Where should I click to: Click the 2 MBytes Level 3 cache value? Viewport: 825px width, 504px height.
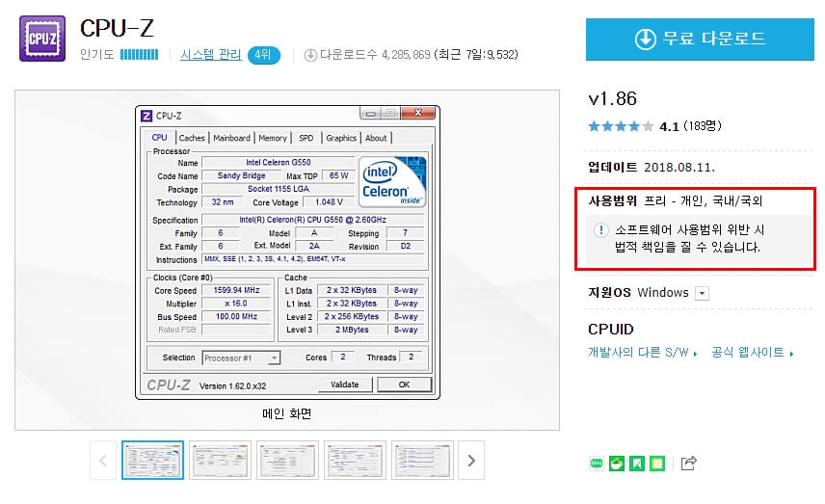pos(352,330)
